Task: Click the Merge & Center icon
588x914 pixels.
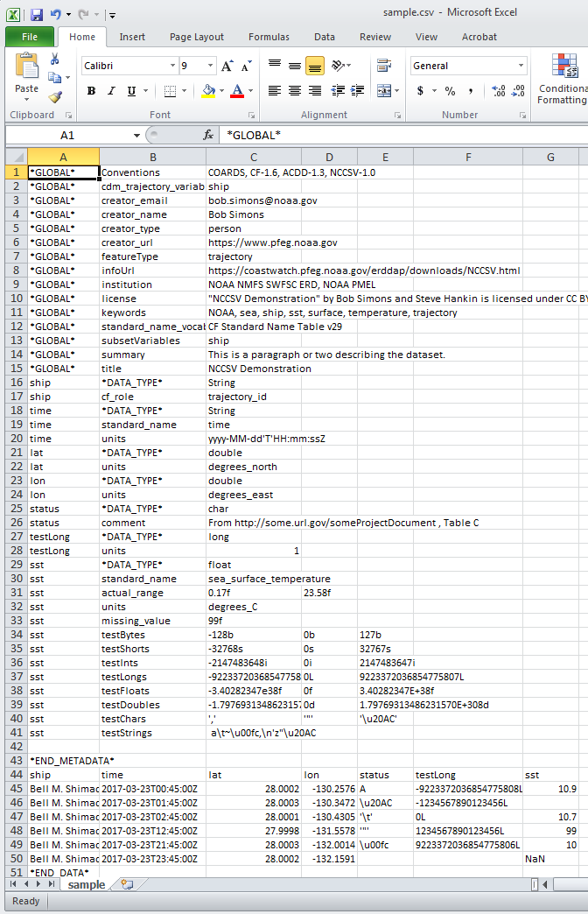Action: pyautogui.click(x=383, y=91)
